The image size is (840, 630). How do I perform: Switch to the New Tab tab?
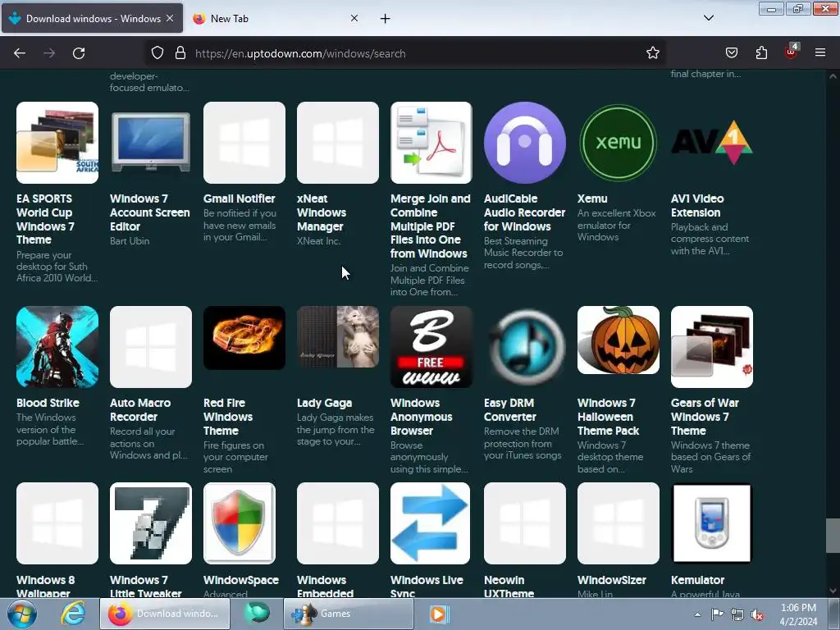276,19
